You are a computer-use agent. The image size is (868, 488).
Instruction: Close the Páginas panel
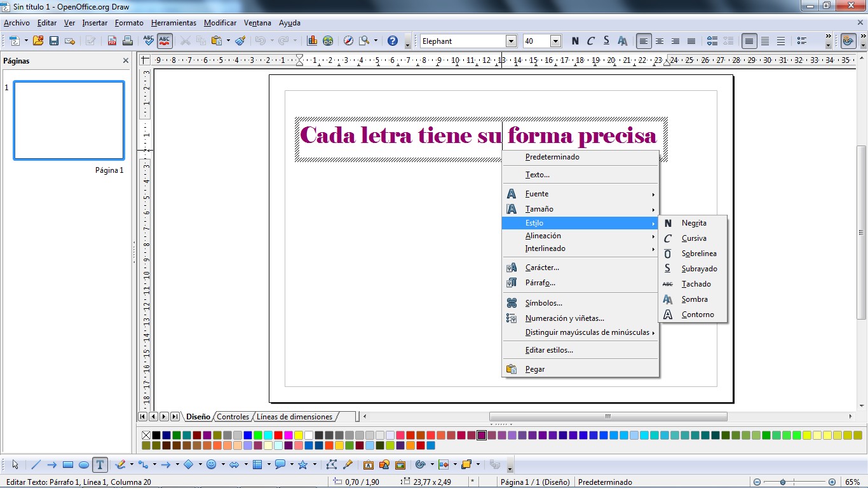coord(126,61)
